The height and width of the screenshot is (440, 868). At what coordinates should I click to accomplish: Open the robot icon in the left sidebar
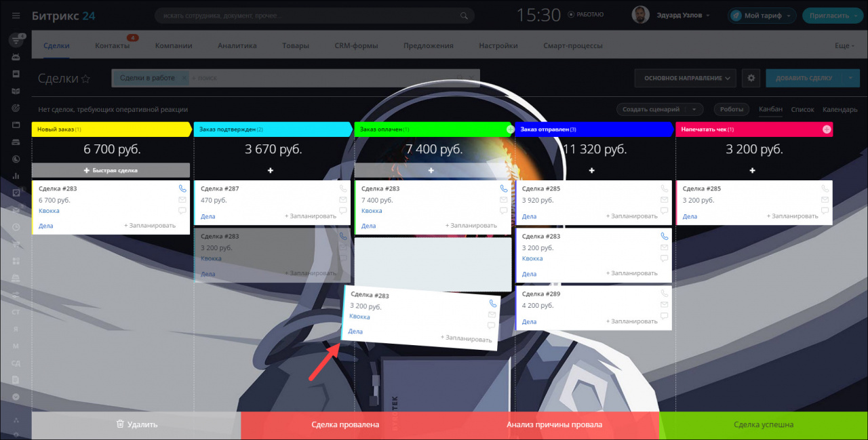(x=16, y=57)
